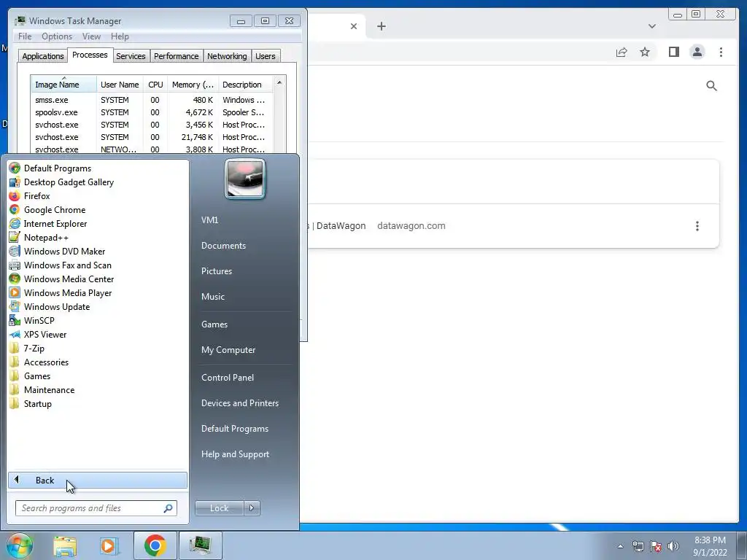Switch to Performance tab
The height and width of the screenshot is (560, 747).
coord(176,56)
